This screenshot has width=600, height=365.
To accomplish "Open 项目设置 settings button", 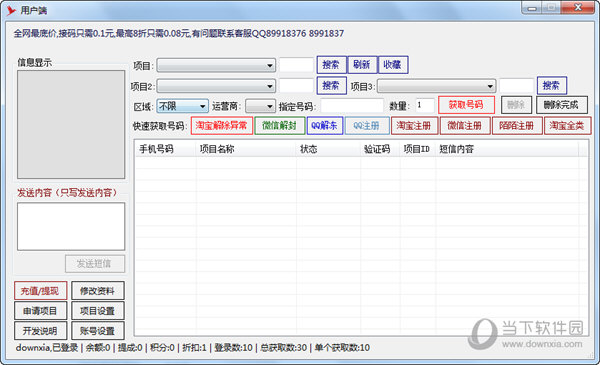I will click(x=98, y=311).
